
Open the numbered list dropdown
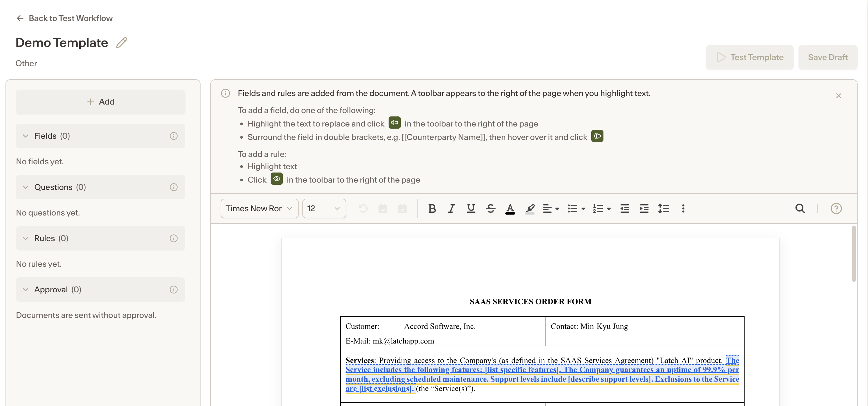pos(601,208)
